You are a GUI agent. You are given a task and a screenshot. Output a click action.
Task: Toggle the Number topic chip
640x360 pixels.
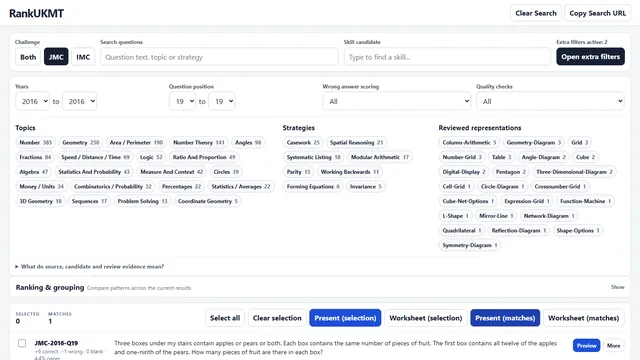[x=36, y=142]
